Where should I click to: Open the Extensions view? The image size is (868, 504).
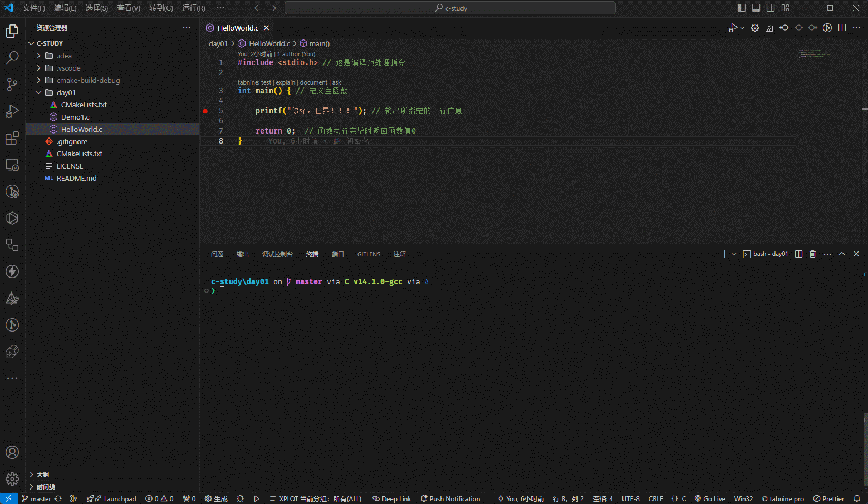(x=12, y=138)
